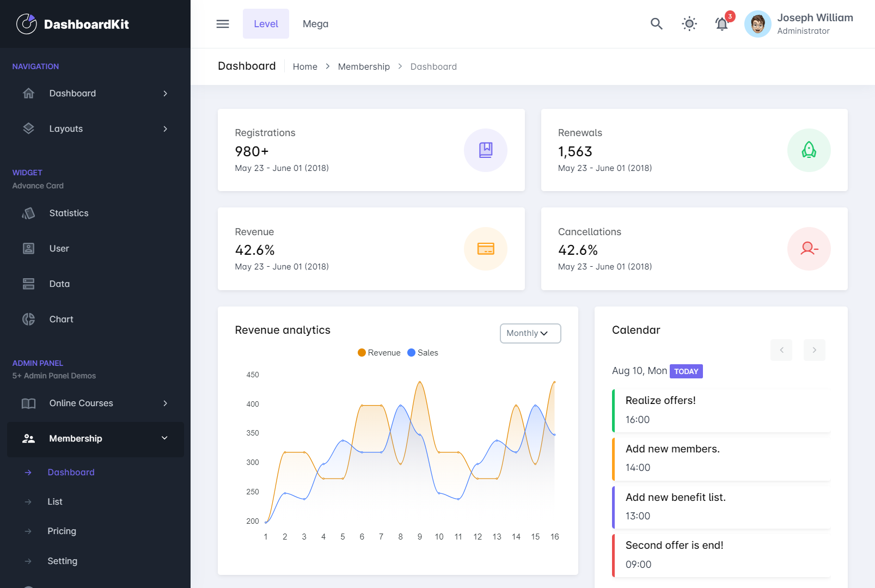This screenshot has height=588, width=875.
Task: Toggle the Revenue series in chart legend
Action: click(x=379, y=353)
